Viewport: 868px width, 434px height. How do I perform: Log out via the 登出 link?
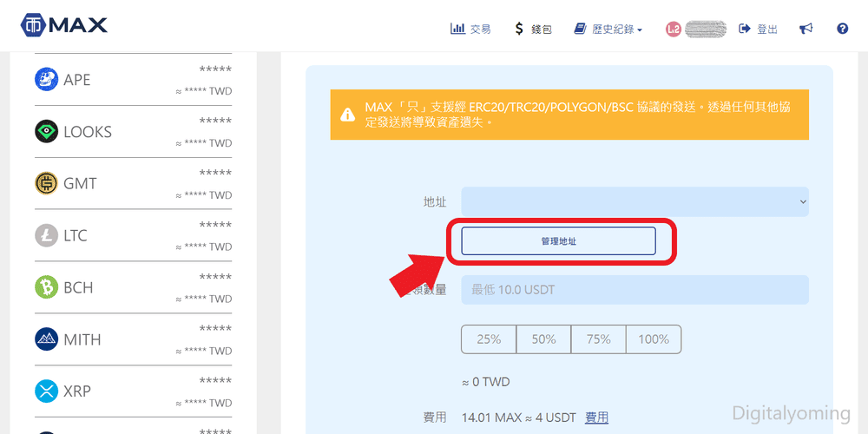click(x=758, y=29)
